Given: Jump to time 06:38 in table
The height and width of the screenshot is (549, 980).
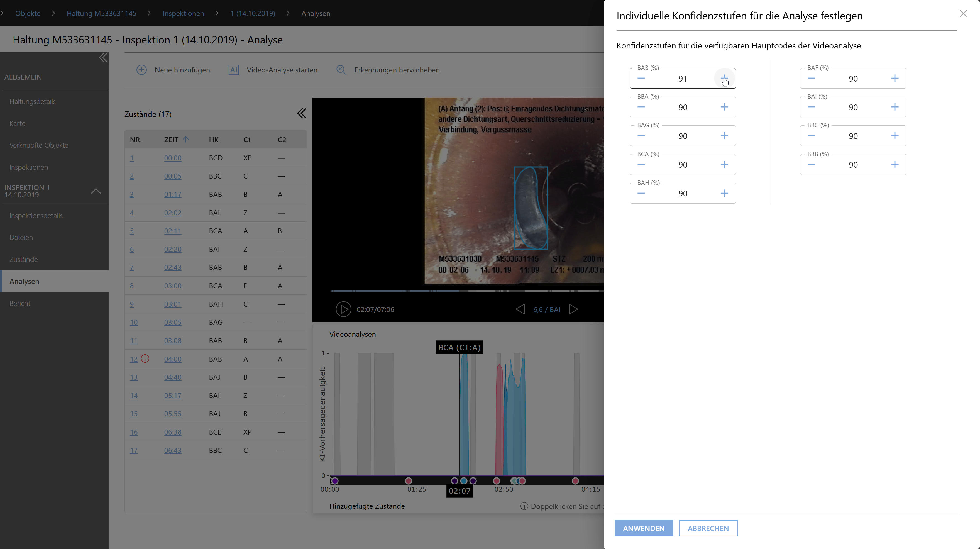Looking at the screenshot, I should pos(173,432).
